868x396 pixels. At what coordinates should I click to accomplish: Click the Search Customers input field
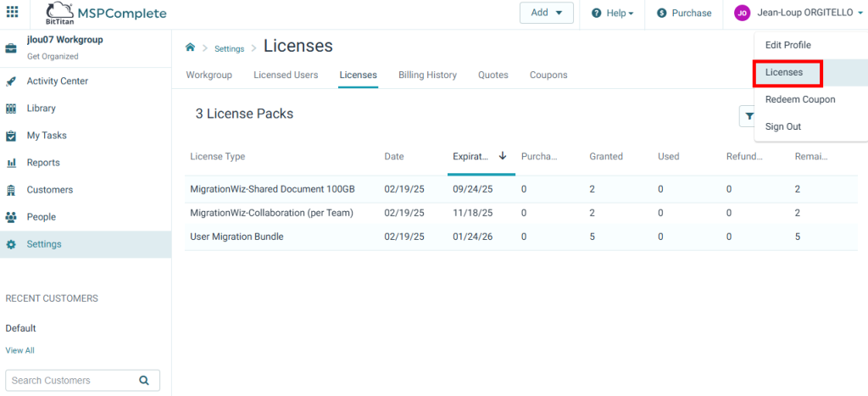pos(82,381)
